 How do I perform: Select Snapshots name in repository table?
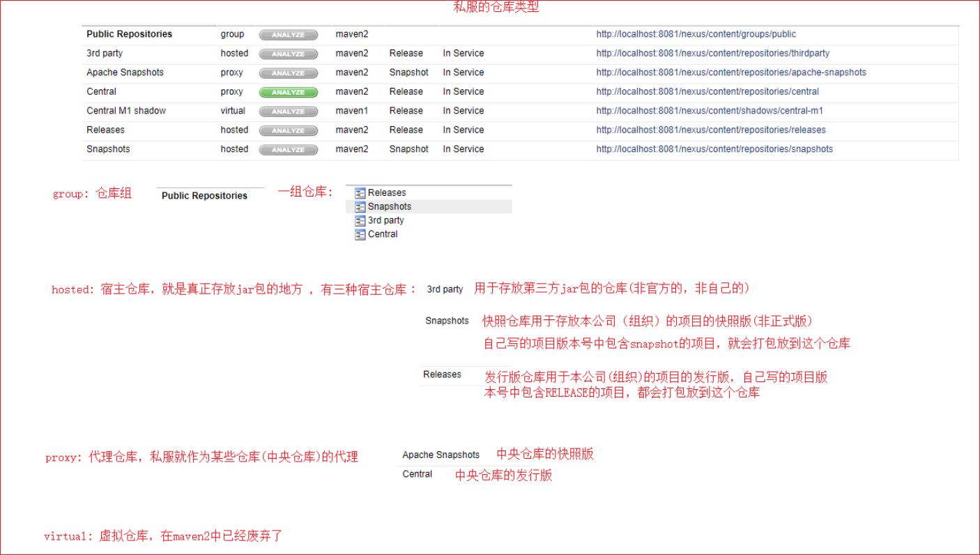(108, 149)
